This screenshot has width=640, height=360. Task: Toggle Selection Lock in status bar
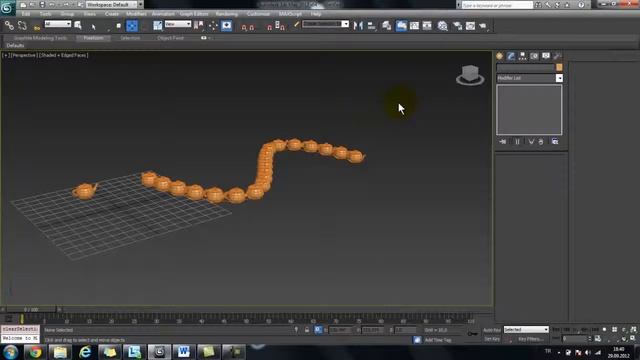coord(307,330)
